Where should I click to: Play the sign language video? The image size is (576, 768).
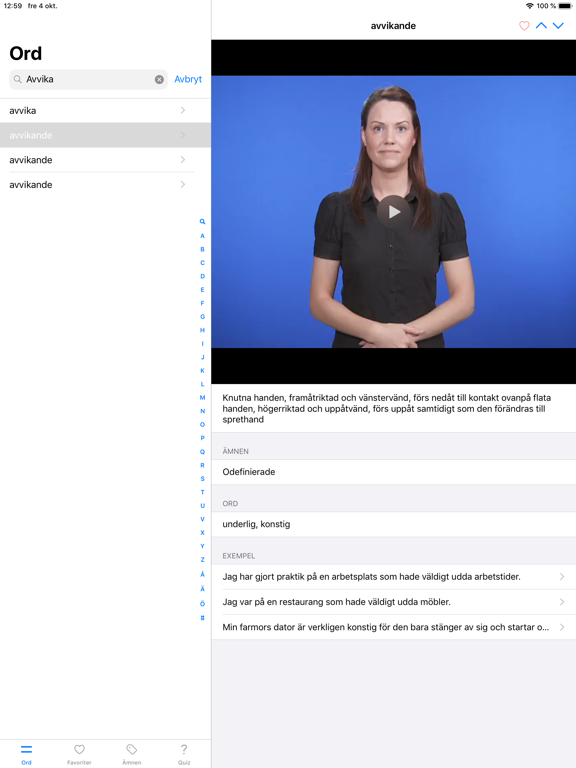click(x=393, y=212)
